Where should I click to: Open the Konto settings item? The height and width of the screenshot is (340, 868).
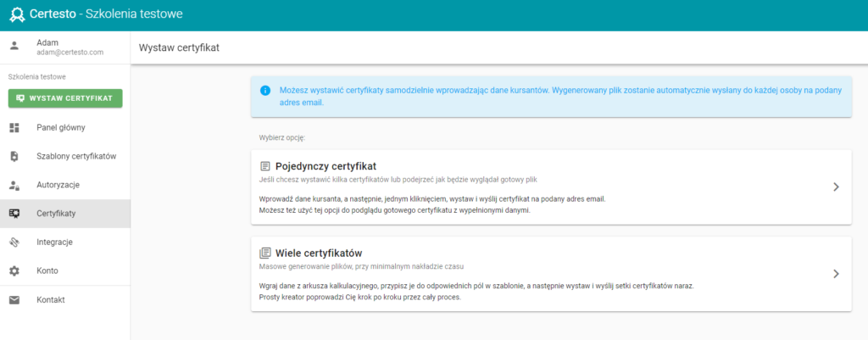coord(65,270)
